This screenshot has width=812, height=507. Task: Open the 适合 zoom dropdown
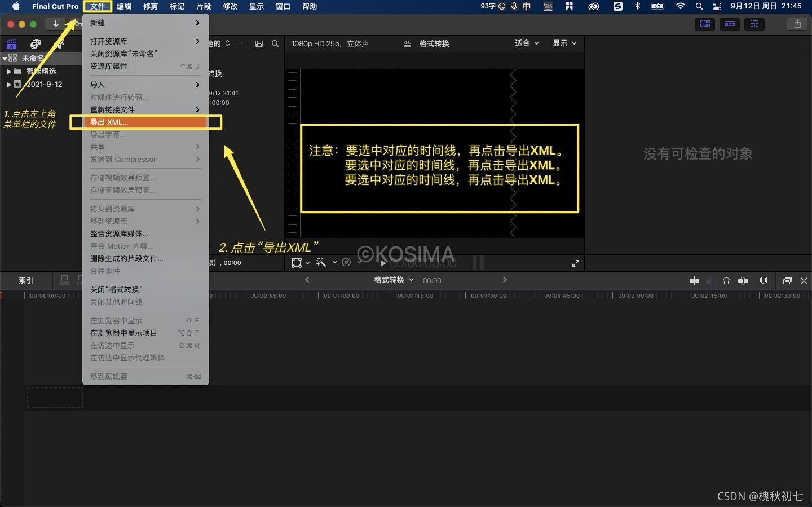pos(527,43)
